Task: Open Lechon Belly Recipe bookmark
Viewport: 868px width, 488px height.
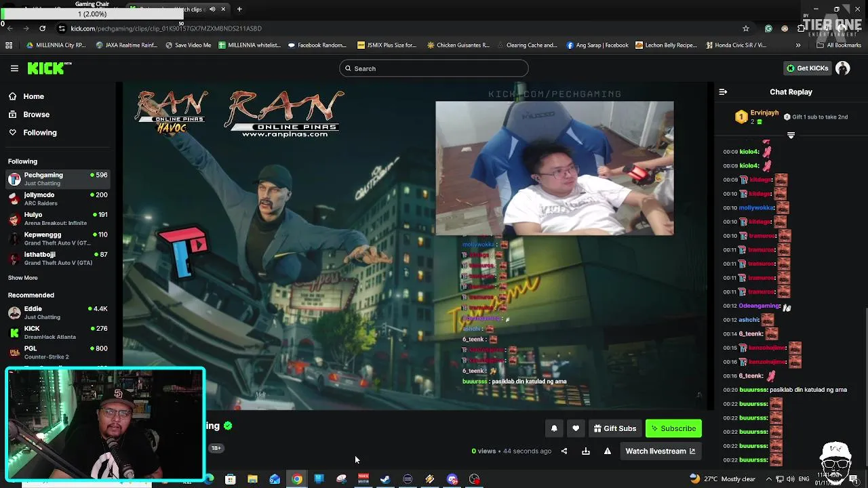Action: tap(666, 45)
